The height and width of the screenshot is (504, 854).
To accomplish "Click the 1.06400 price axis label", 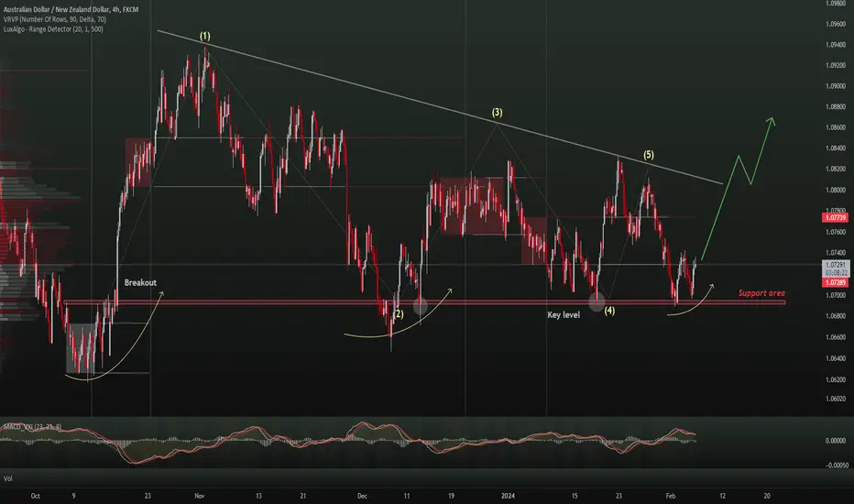I will [x=835, y=358].
